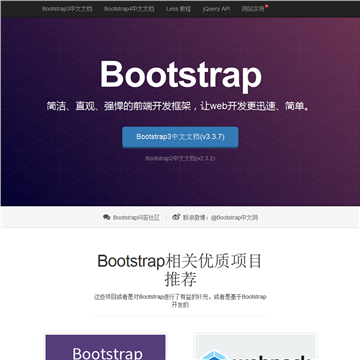This screenshot has width=360, height=360.
Task: Open jQuery API nav item
Action: [x=216, y=9]
